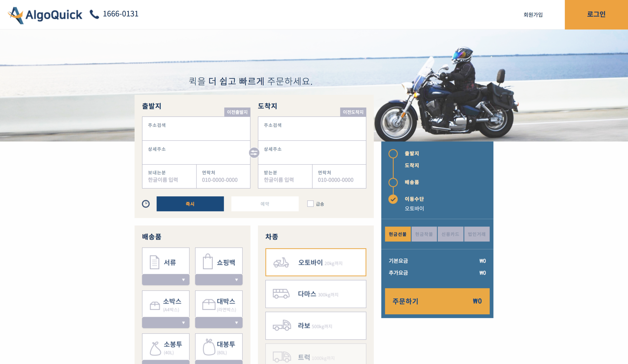The height and width of the screenshot is (364, 628).
Task: Select the 오토바이 motorcycle vehicle option
Action: click(x=315, y=262)
